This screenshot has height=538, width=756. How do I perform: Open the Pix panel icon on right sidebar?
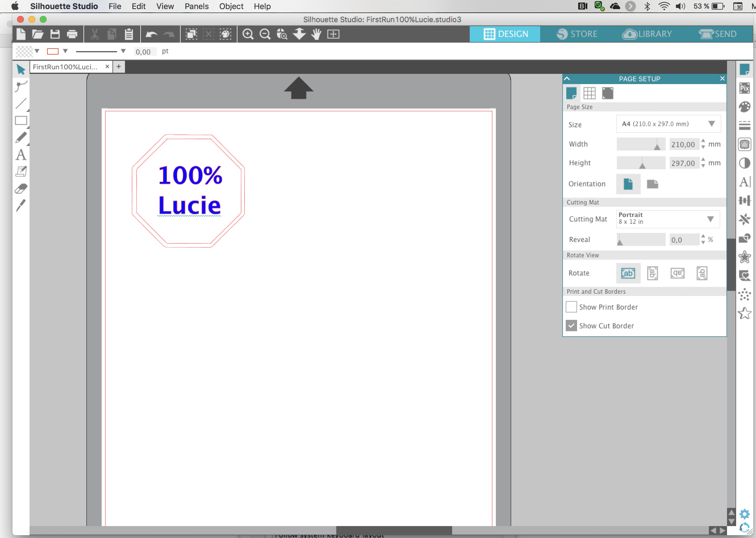(x=744, y=88)
